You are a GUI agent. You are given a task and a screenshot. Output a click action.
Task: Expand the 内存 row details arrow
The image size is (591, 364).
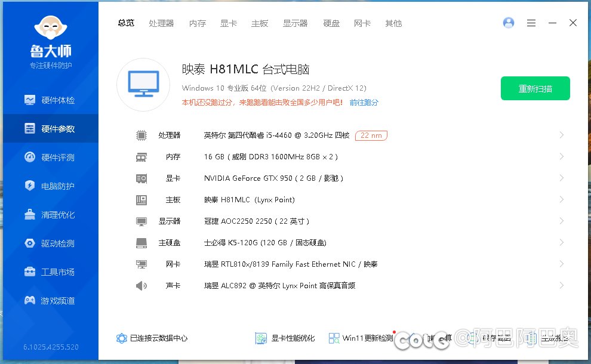561,157
